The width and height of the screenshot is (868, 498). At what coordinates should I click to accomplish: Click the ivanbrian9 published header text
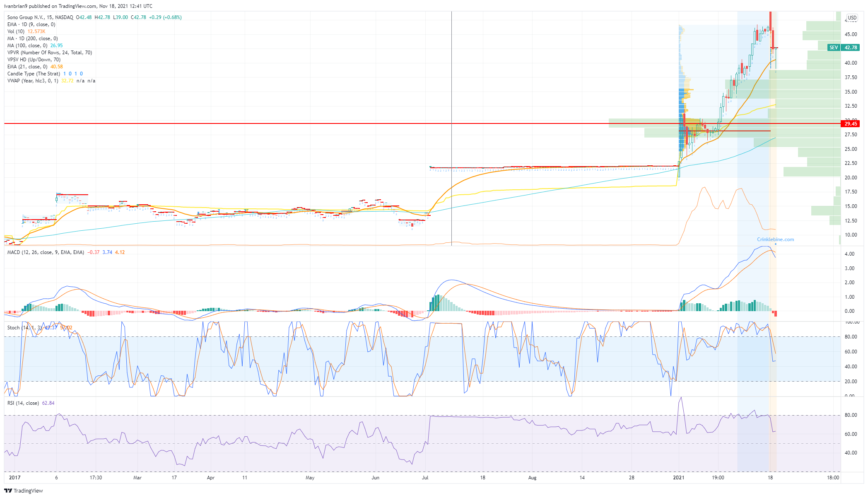tap(78, 6)
